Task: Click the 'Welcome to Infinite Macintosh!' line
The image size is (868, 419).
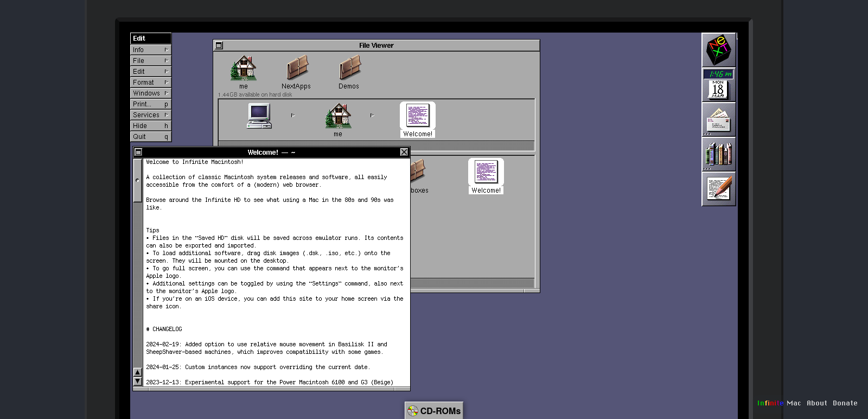Action: (195, 162)
